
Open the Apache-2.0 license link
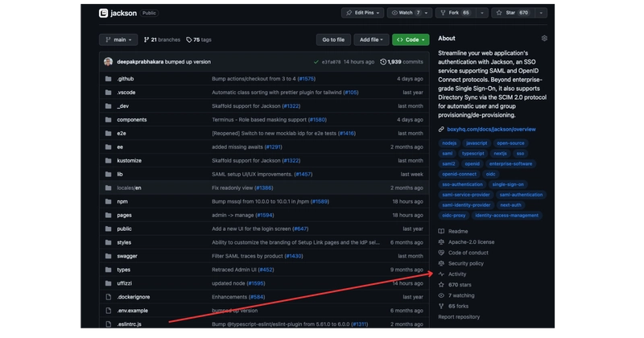click(x=471, y=242)
